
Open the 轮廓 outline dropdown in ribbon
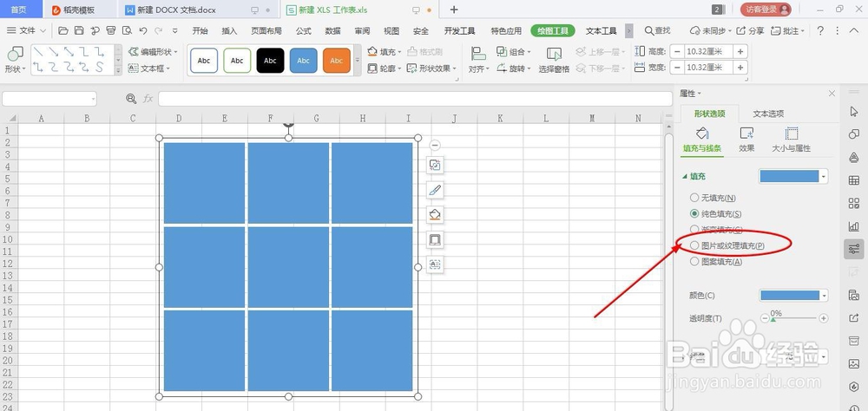(385, 68)
